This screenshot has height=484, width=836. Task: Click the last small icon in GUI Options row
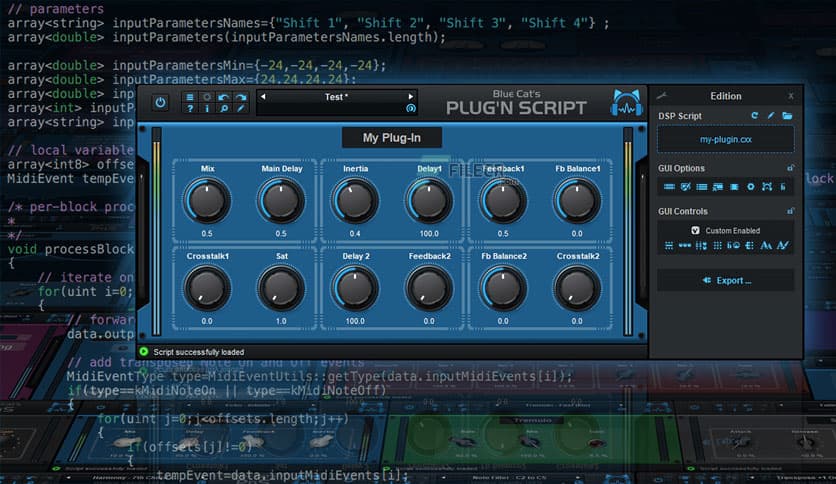[x=783, y=187]
